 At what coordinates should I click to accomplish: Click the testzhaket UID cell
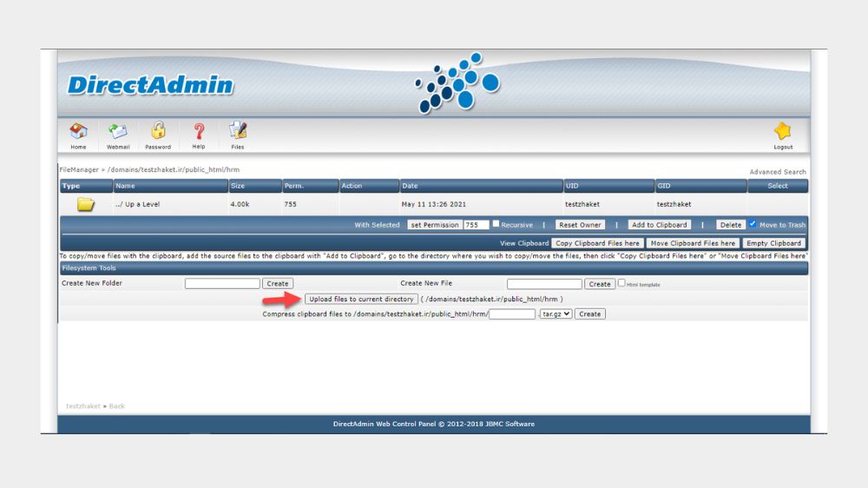582,204
